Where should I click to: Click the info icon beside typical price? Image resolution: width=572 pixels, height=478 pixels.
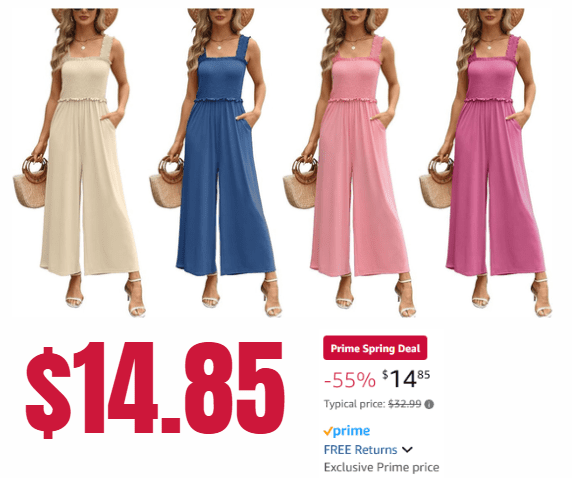429,404
